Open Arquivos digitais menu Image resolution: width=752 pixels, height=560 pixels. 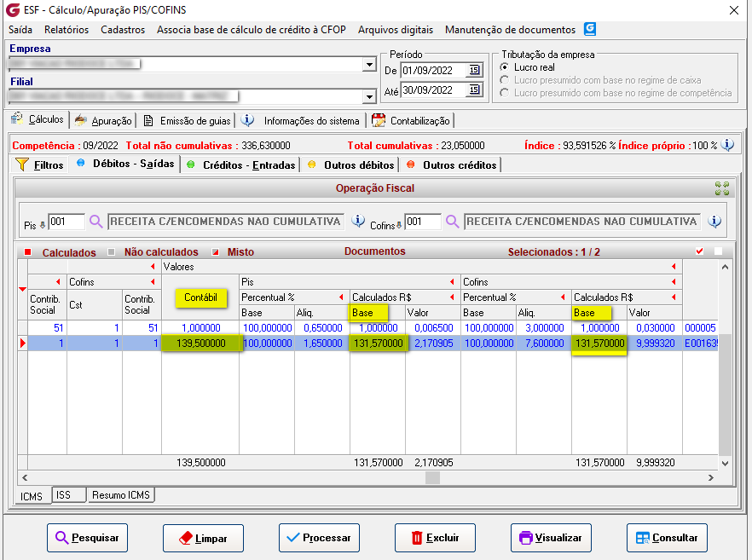[x=396, y=30]
